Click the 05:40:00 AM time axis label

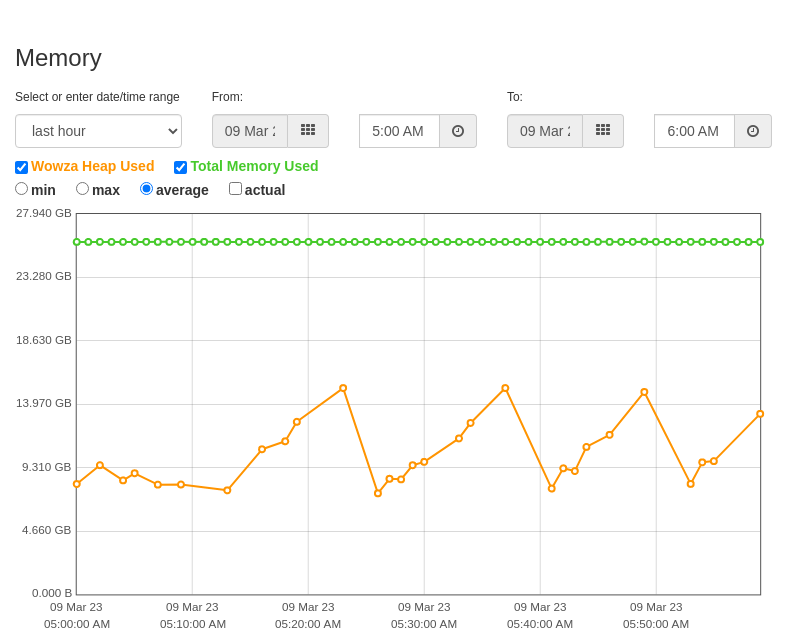click(540, 624)
